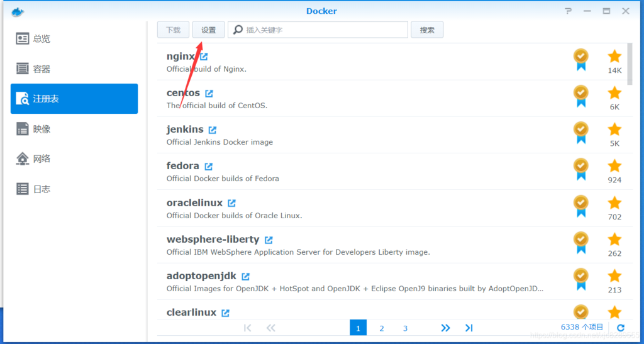Select page 1 in pagination
Screen dimensions: 644x344
(x=358, y=328)
